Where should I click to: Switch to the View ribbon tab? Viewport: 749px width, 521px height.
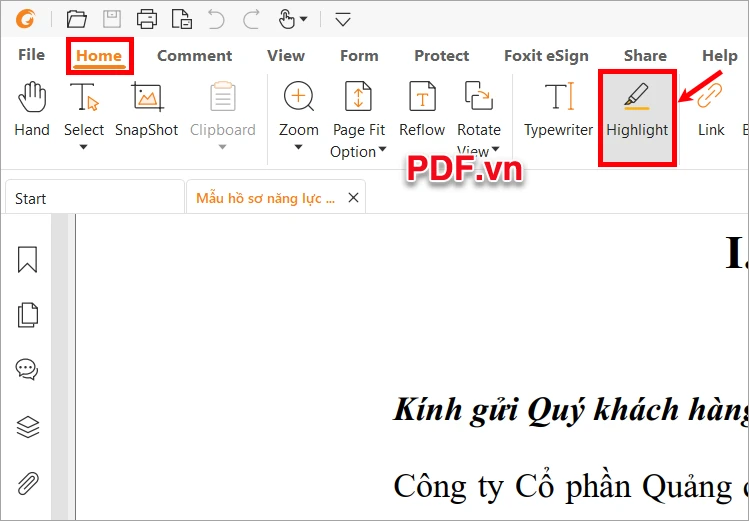pos(286,56)
